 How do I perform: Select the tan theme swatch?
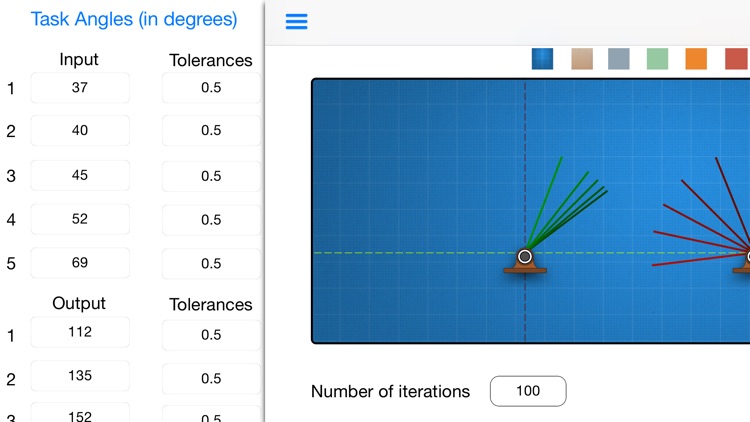(582, 59)
